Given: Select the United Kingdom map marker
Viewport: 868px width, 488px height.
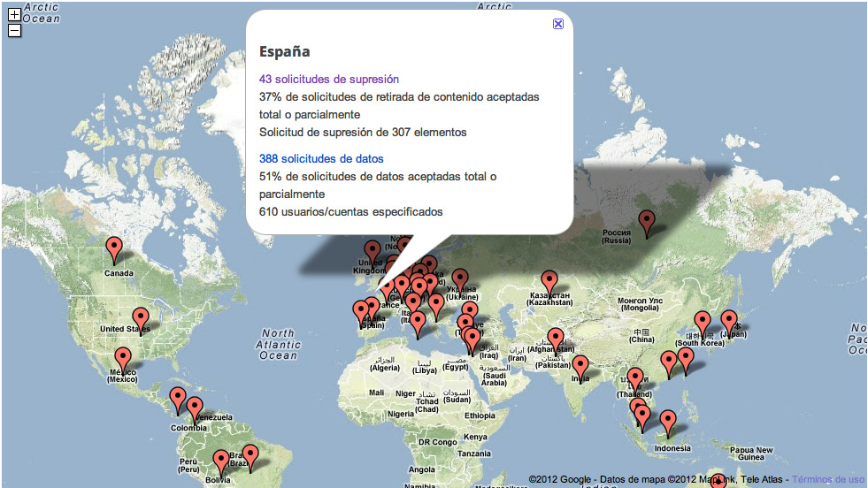Looking at the screenshot, I should [373, 254].
